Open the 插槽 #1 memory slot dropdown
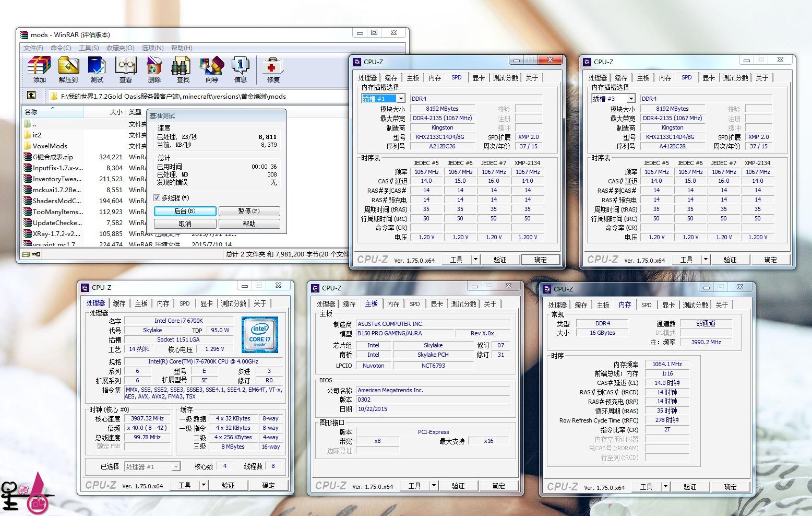The image size is (812, 516). pyautogui.click(x=401, y=99)
